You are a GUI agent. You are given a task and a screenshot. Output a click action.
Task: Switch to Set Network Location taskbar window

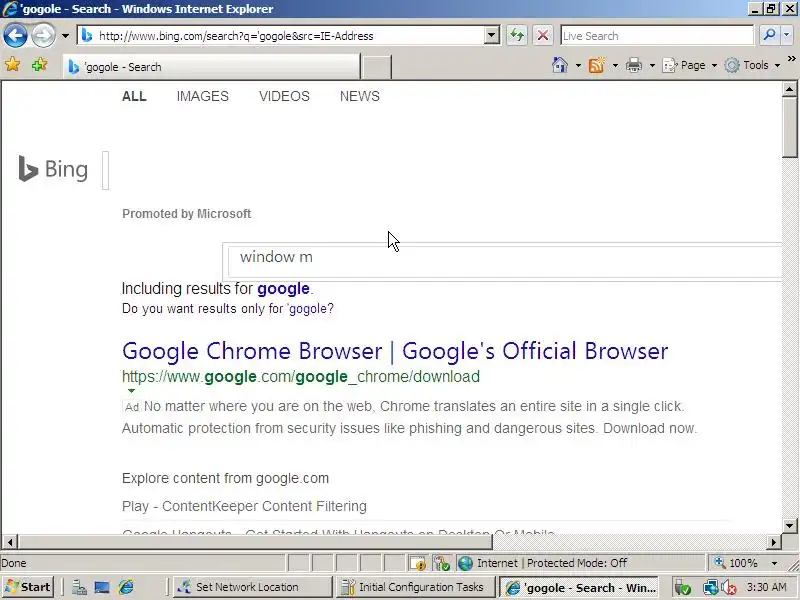coord(252,587)
